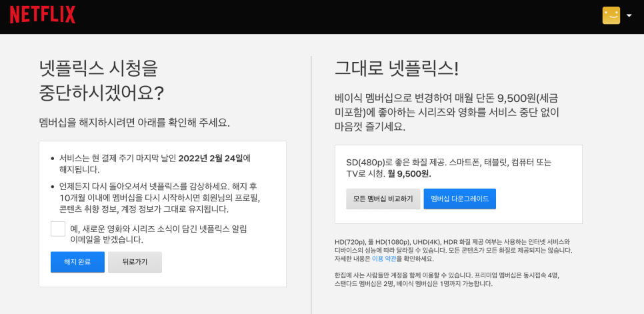Click the 뒤로가기 button
Viewport: 644px width, 314px height.
[x=135, y=262]
